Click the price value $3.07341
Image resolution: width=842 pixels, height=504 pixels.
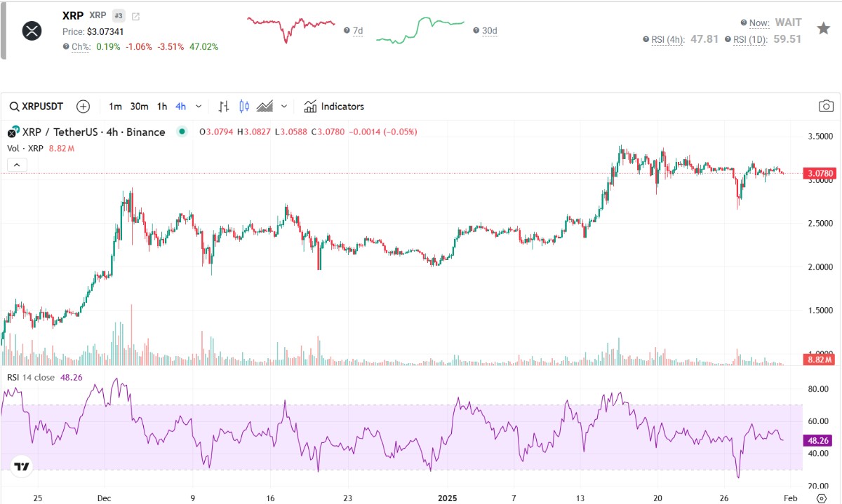click(105, 32)
